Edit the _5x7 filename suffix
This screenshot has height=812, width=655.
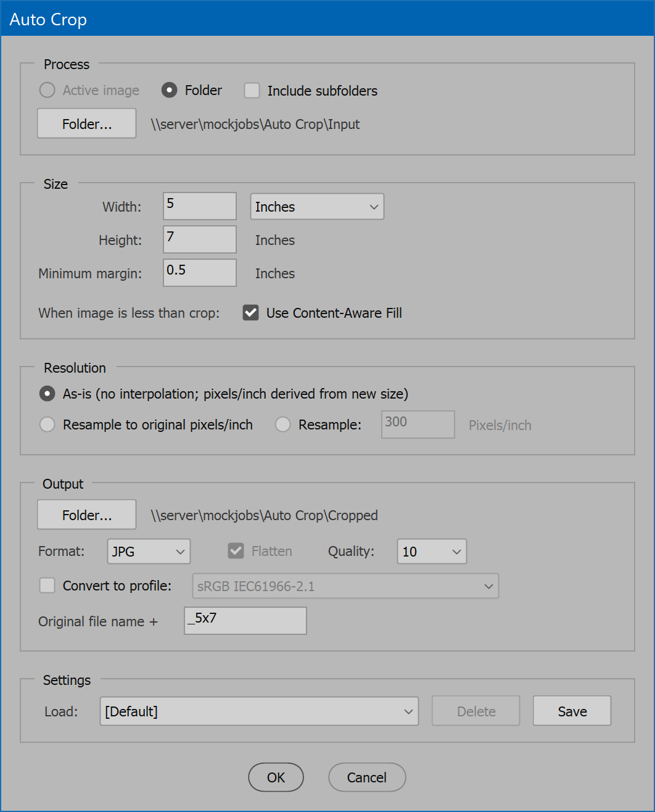pyautogui.click(x=244, y=620)
